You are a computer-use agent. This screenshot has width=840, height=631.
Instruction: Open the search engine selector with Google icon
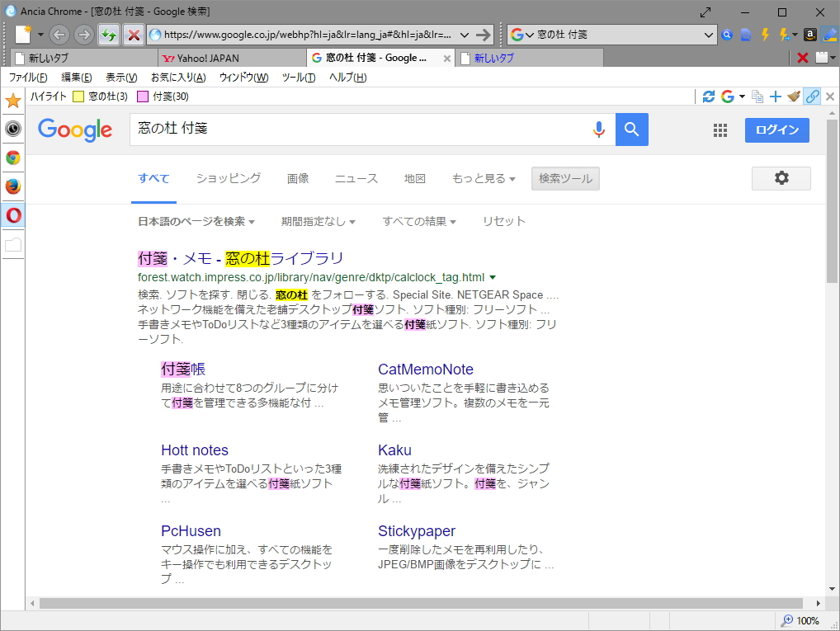pos(521,35)
